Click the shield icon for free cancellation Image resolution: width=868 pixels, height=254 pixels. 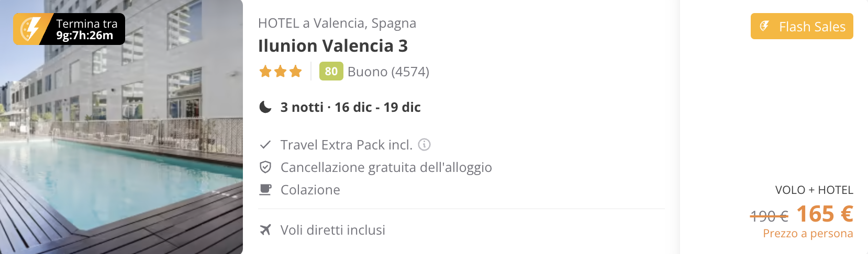(x=265, y=167)
